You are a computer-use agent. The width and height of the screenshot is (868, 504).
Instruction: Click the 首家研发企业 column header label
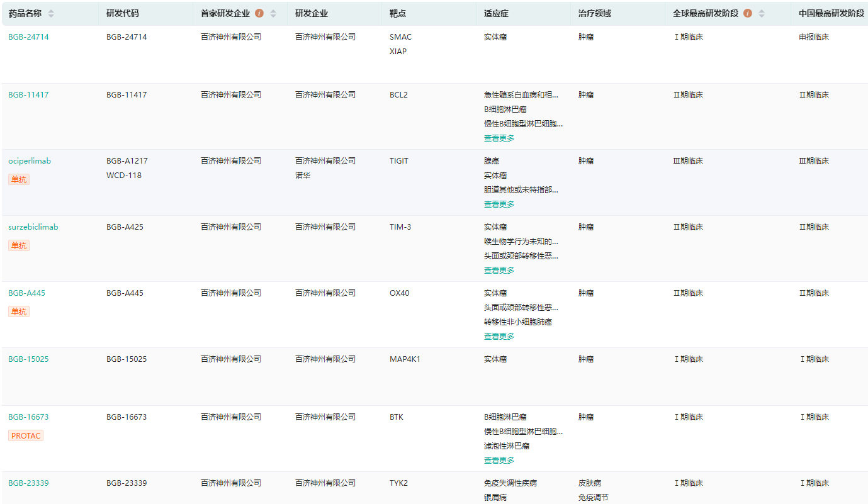(x=225, y=13)
